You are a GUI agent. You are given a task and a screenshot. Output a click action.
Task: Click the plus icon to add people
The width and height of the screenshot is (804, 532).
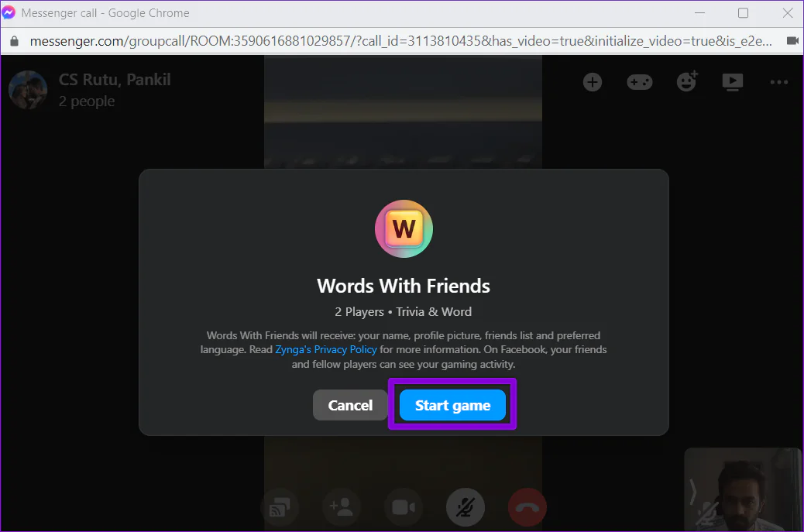[593, 81]
